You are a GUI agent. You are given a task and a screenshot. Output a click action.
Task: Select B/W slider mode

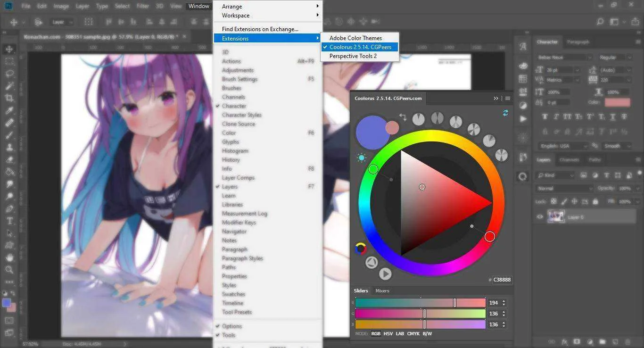tap(427, 334)
